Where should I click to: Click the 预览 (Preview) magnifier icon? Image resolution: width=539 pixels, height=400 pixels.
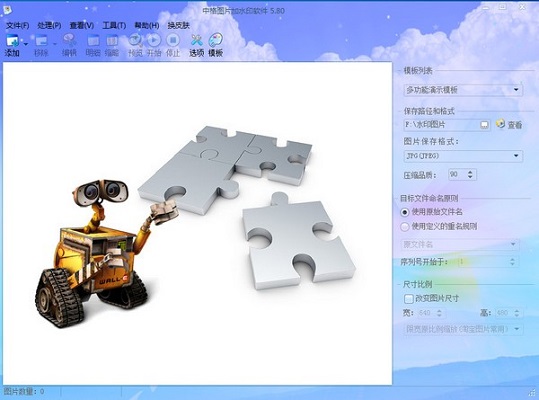click(135, 40)
